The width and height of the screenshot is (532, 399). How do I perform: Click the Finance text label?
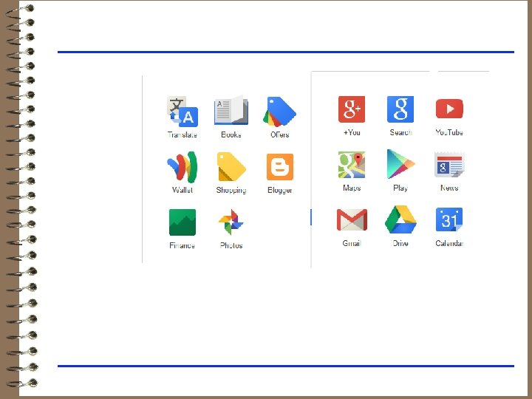(x=183, y=245)
